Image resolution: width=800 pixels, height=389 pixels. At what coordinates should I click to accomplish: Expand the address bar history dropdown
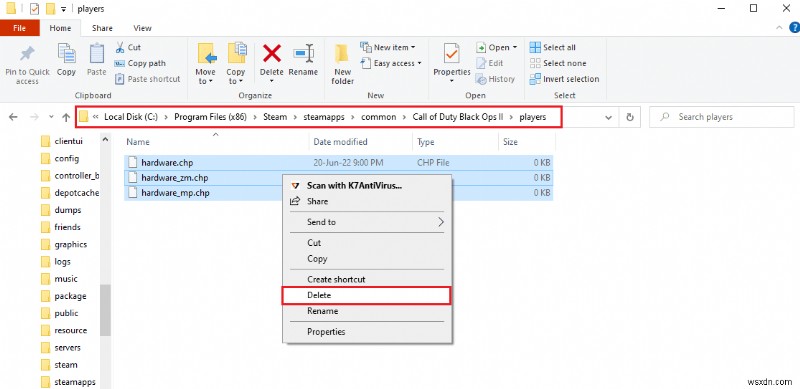pyautogui.click(x=608, y=117)
